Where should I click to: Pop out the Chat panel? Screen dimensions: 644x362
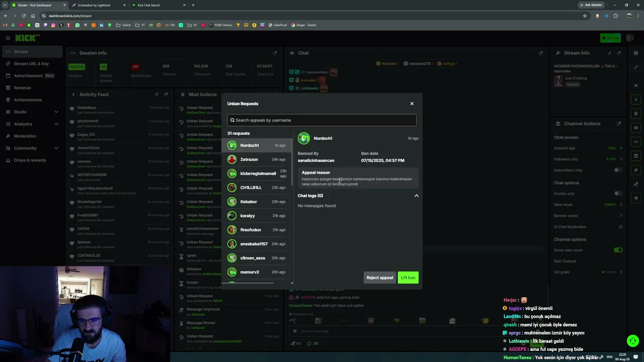click(541, 53)
